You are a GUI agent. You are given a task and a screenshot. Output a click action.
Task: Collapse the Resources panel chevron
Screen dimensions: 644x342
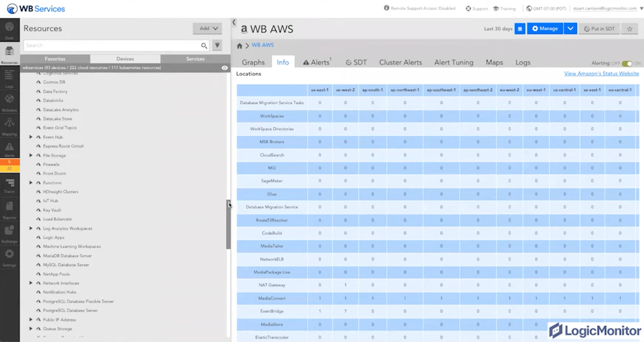click(234, 22)
